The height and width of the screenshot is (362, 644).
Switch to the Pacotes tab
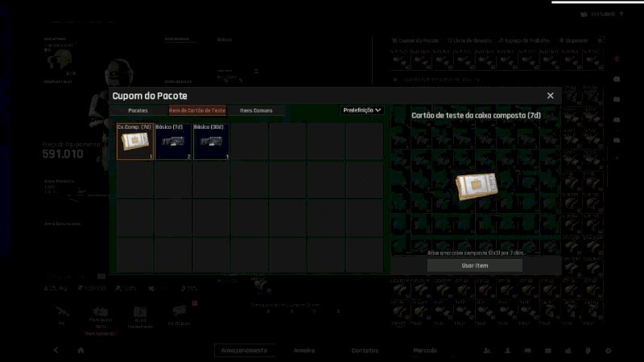138,110
